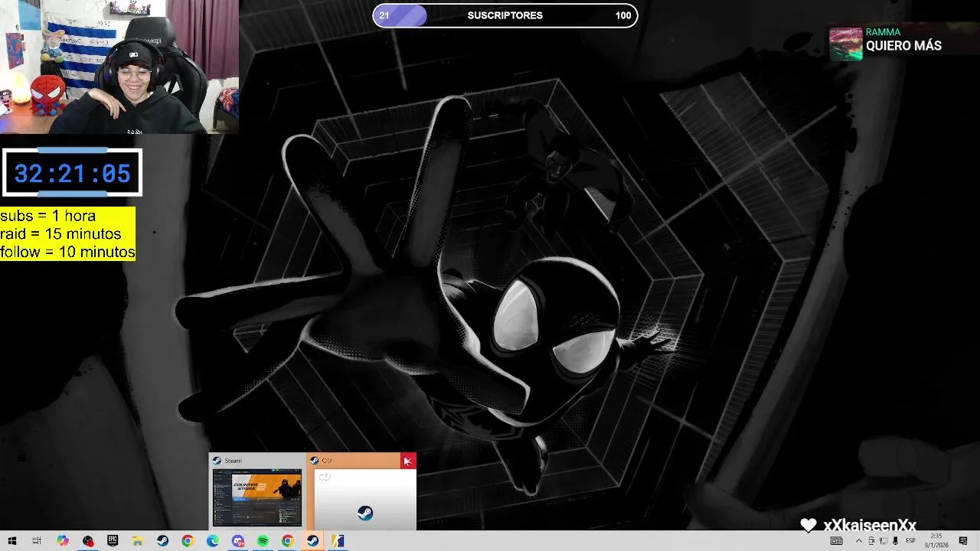Screen dimensions: 980x551
Task: Close the CS2 preview with red X
Action: (x=408, y=461)
